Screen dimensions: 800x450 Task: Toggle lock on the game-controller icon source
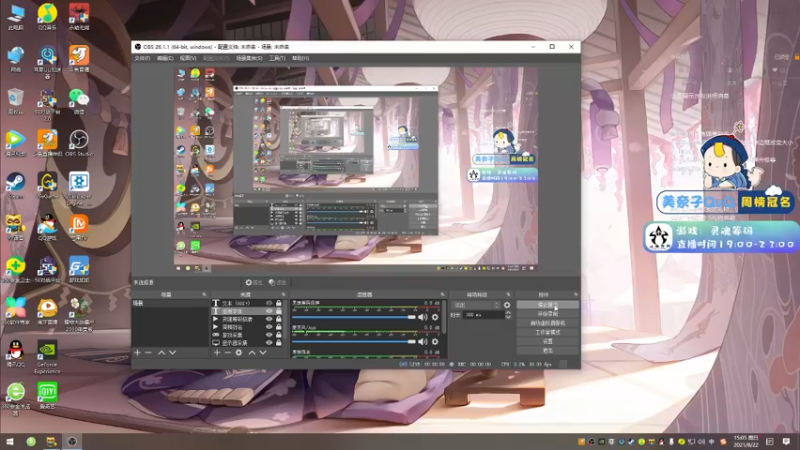(x=279, y=335)
